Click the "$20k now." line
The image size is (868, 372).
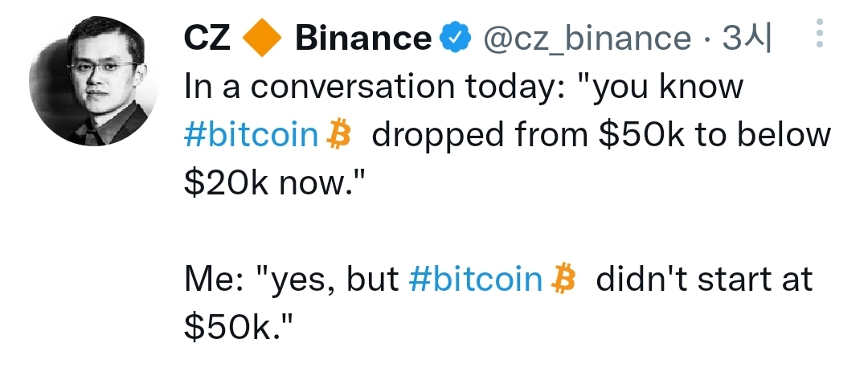(276, 183)
